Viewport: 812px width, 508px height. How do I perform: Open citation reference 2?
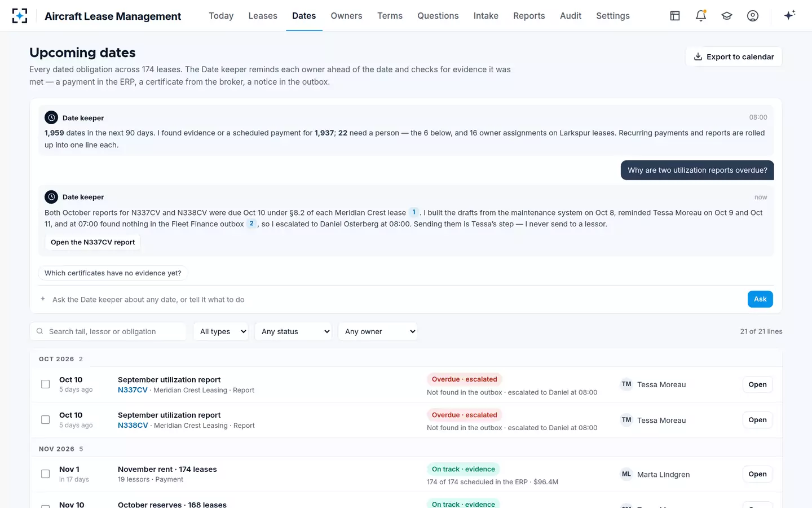pos(251,224)
